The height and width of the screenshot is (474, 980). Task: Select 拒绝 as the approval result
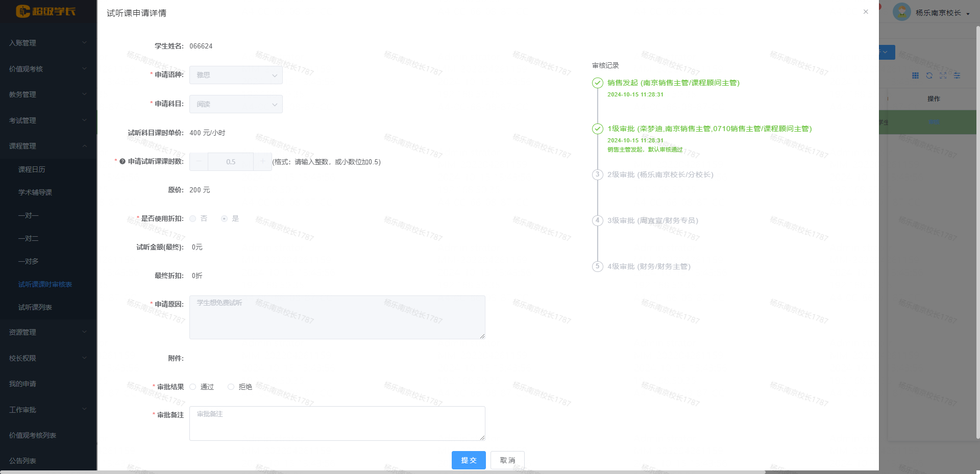(x=231, y=386)
